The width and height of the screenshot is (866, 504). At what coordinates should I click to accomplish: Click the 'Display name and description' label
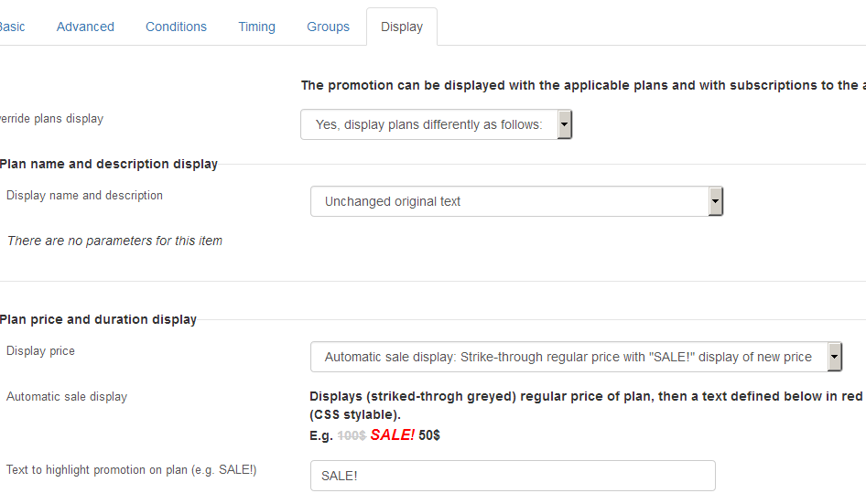pos(84,196)
